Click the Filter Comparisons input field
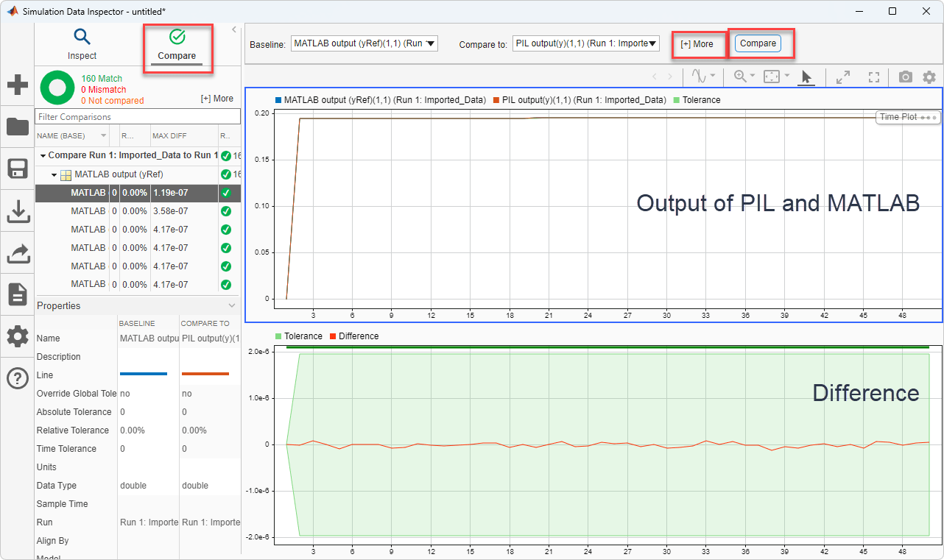The image size is (944, 560). coord(138,117)
